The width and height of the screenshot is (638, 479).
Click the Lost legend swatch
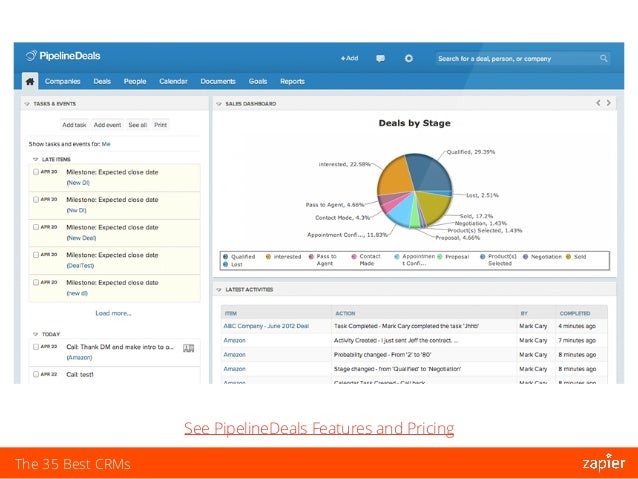225,265
